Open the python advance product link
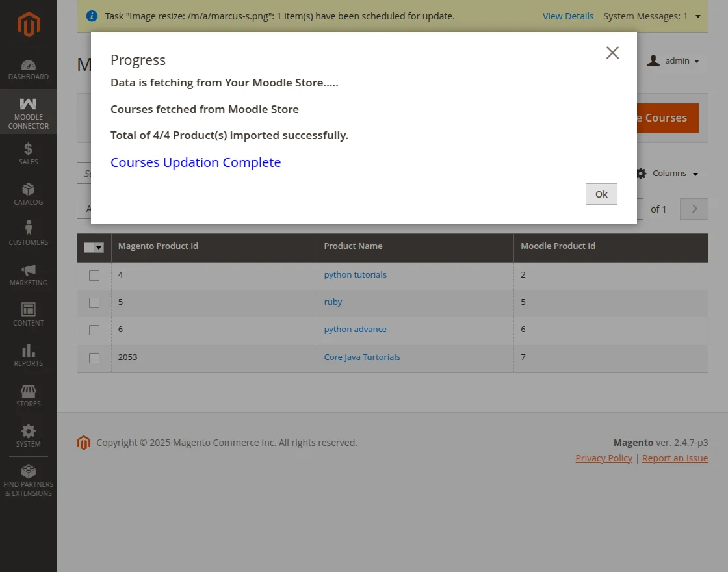The height and width of the screenshot is (572, 728). point(355,329)
